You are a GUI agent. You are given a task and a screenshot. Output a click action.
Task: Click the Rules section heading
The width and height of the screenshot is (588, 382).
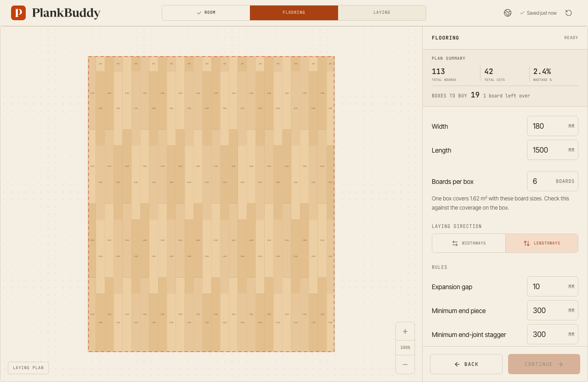pyautogui.click(x=440, y=267)
